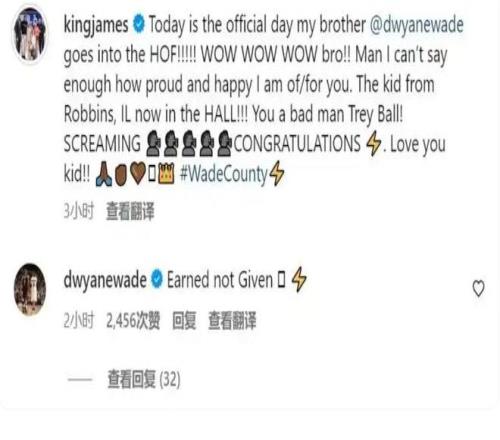The image size is (500, 440).
Task: Click the lightning emoji after #WadeCounty
Action: pos(277,173)
